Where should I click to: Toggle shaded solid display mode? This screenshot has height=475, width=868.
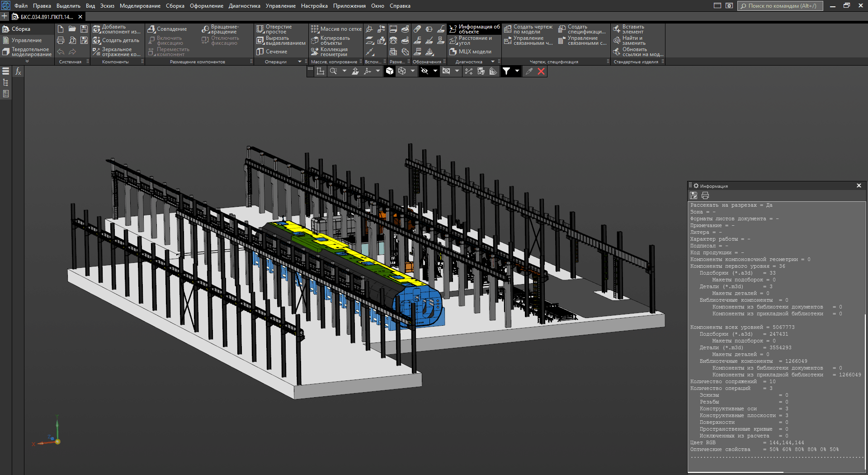tap(390, 71)
